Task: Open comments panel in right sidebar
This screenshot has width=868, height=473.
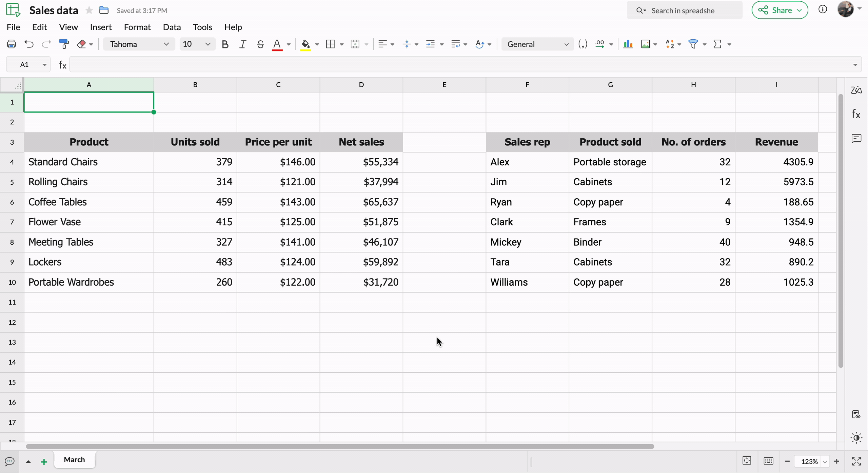Action: pos(856,138)
